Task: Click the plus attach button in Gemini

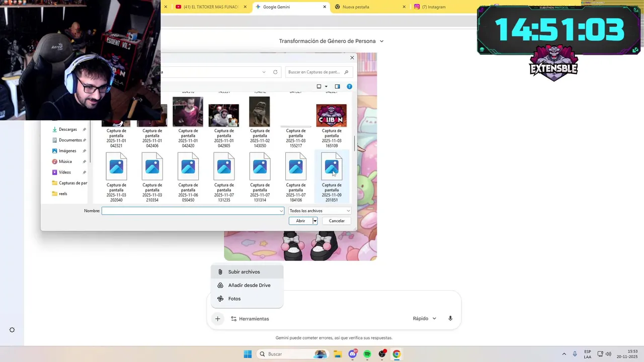Action: pos(217,318)
